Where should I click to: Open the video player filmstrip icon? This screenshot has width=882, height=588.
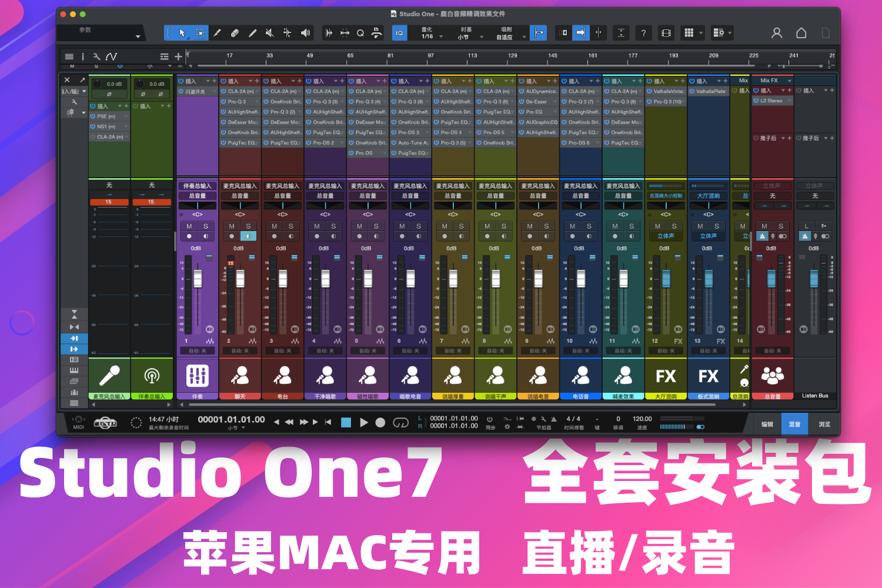tap(666, 33)
